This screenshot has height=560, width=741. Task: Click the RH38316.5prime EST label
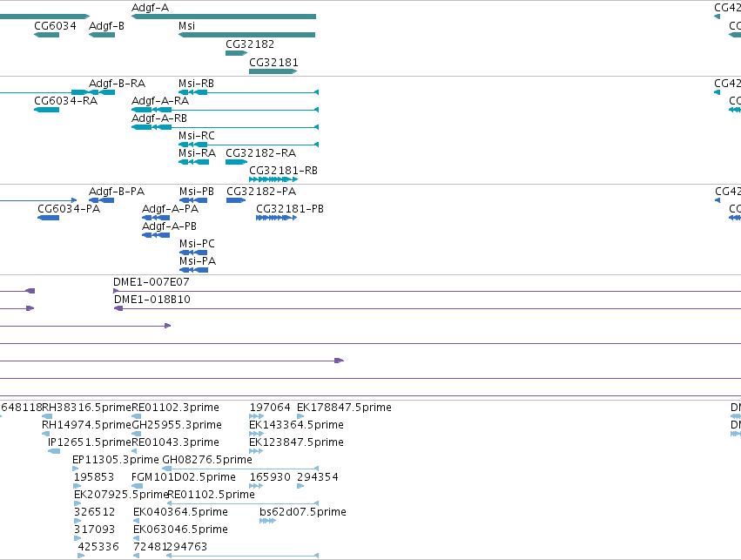(86, 408)
